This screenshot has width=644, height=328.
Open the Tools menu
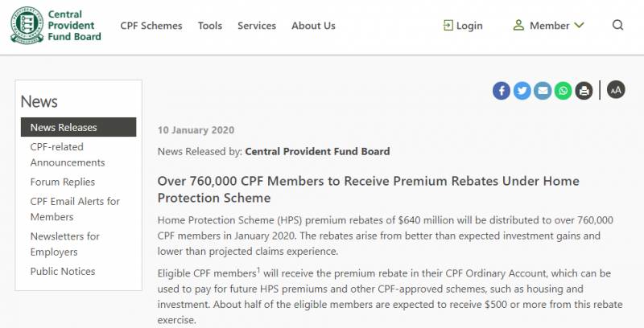[210, 26]
